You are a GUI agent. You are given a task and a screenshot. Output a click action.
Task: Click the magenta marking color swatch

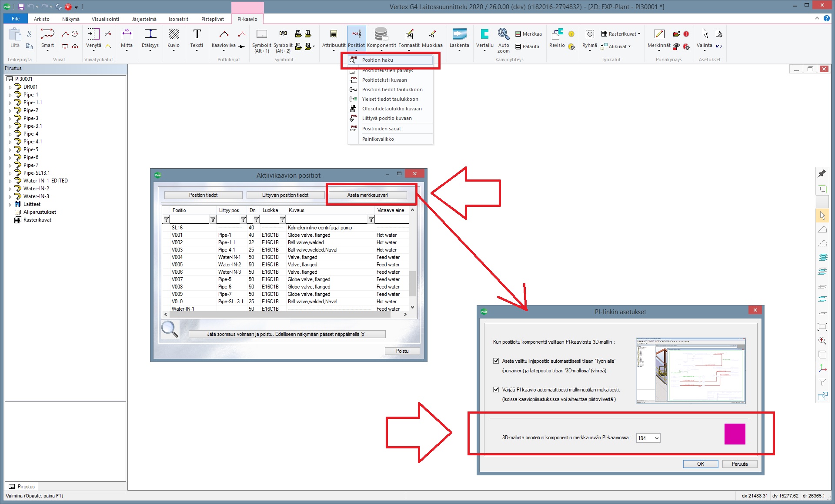point(735,434)
